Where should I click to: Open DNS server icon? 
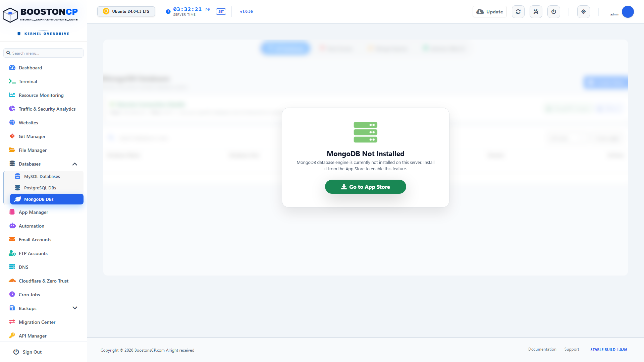(x=12, y=267)
